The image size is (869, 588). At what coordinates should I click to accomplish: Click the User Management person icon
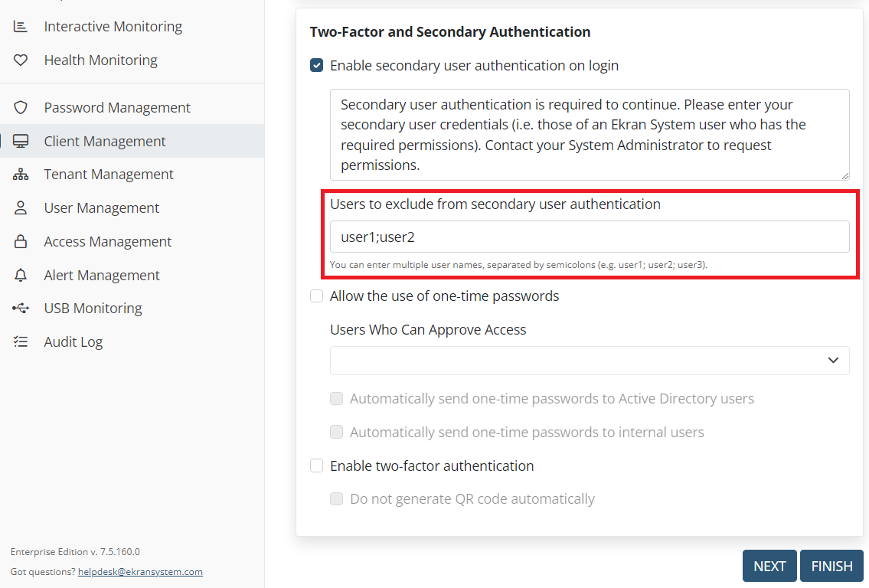(x=21, y=208)
